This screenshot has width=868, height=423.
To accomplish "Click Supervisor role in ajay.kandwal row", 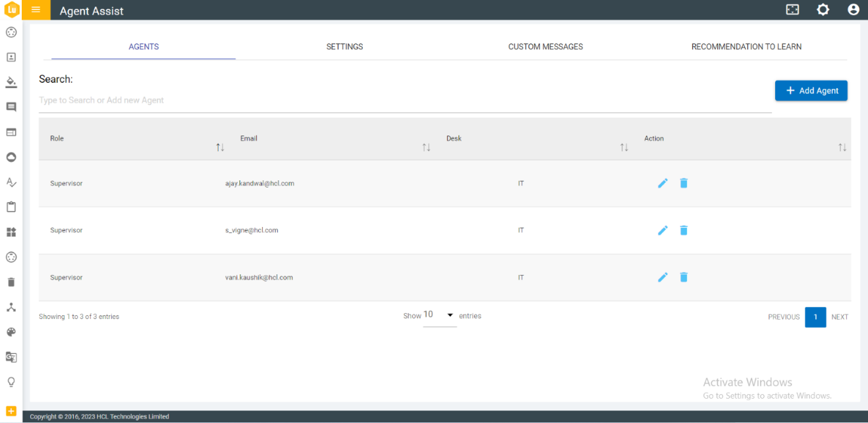I will [67, 184].
